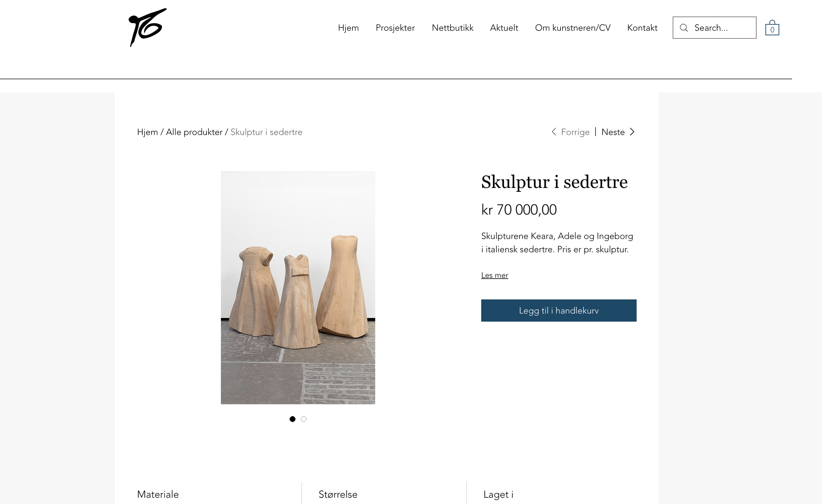Click Alle produkter breadcrumb link

coord(194,132)
